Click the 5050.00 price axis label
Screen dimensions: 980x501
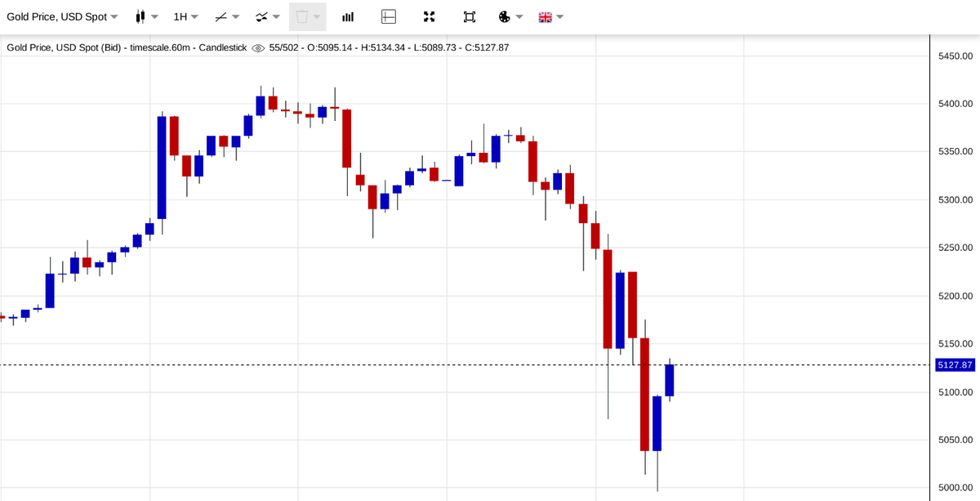point(955,440)
